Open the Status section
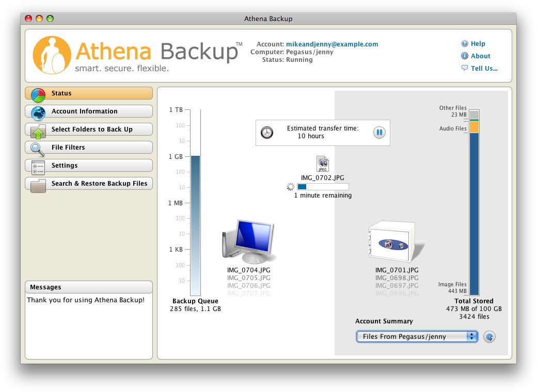The height and width of the screenshot is (392, 537). coord(89,93)
